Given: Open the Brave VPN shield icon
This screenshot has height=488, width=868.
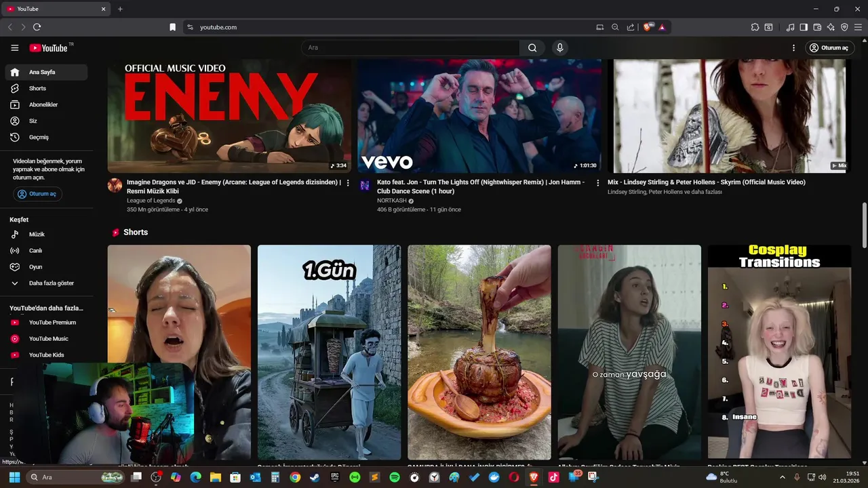Looking at the screenshot, I should click(844, 27).
